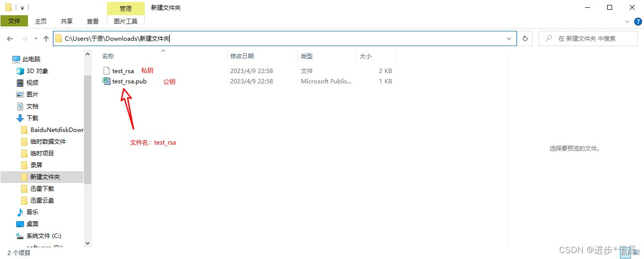
Task: Select 新建文件夹 in the navigation tree
Action: pos(45,177)
